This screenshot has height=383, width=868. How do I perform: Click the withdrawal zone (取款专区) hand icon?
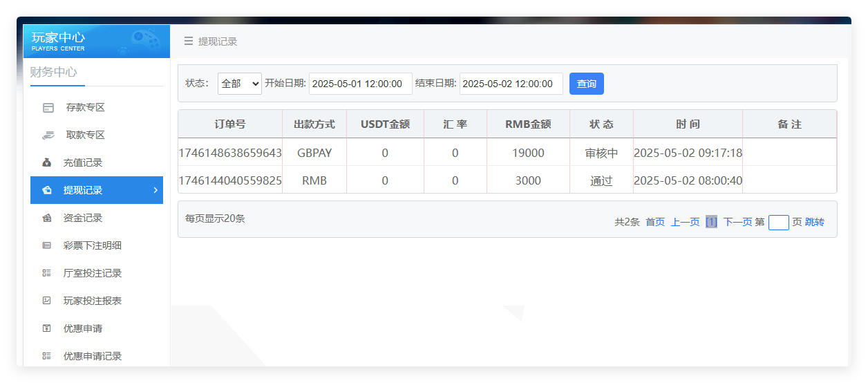[x=48, y=136]
